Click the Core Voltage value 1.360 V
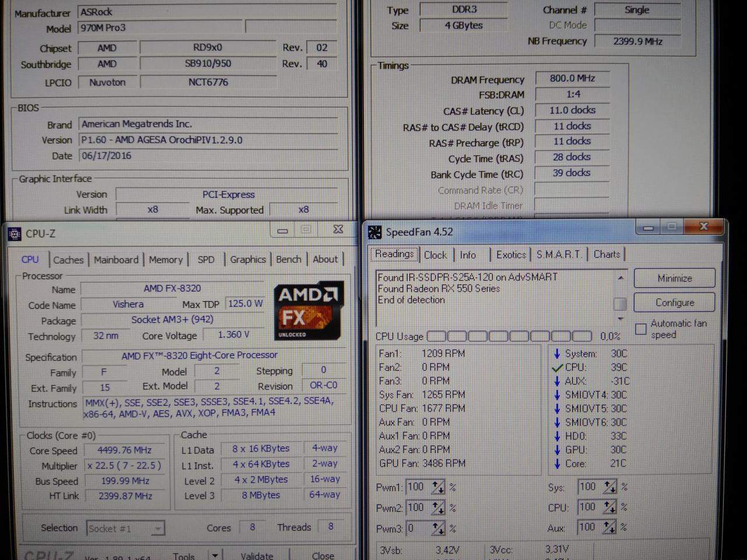Screen dimensions: 747x560 tap(233, 335)
